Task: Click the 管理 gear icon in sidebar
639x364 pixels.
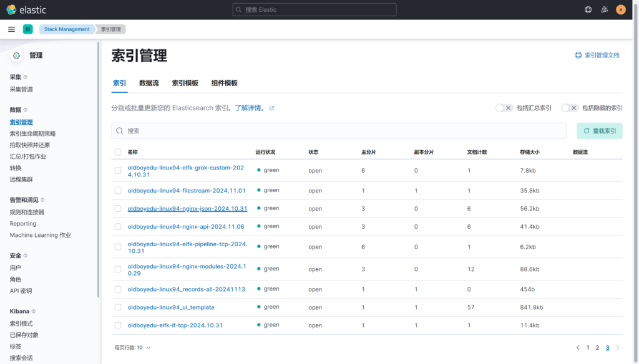Action: click(x=16, y=55)
